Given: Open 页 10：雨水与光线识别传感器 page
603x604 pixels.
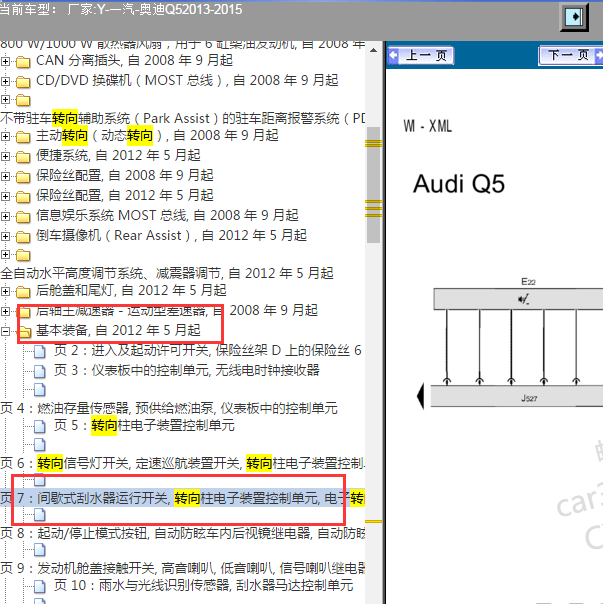Looking at the screenshot, I should point(203,586).
